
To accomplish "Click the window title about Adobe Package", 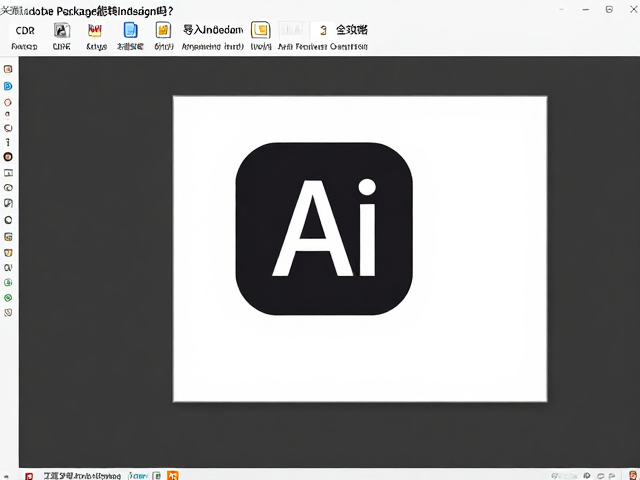I will click(87, 11).
